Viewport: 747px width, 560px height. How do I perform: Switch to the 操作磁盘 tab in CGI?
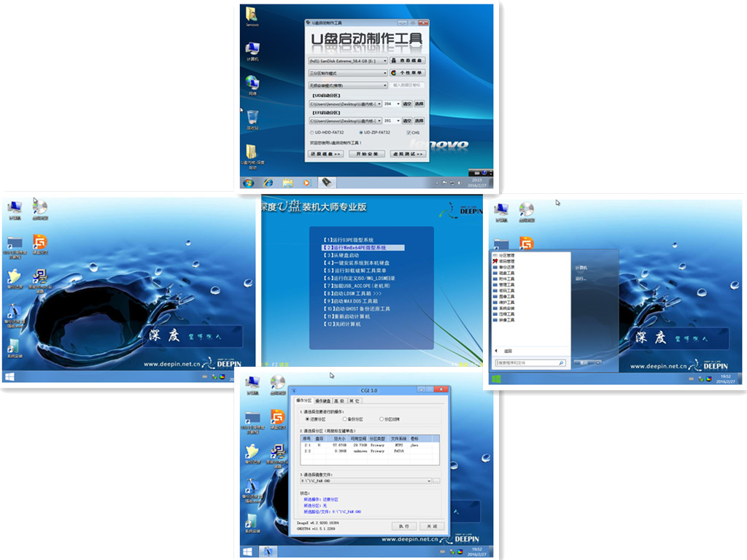322,400
